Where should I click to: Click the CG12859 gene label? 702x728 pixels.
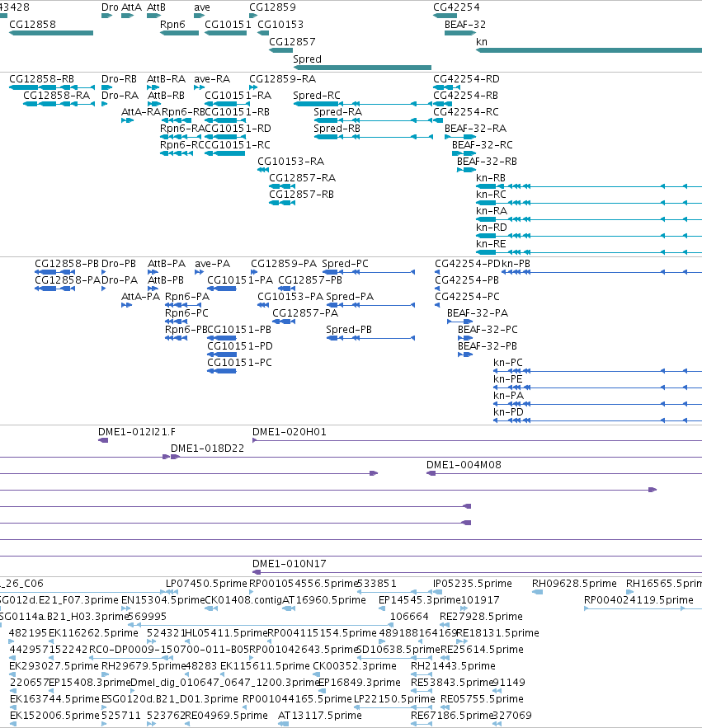point(272,7)
